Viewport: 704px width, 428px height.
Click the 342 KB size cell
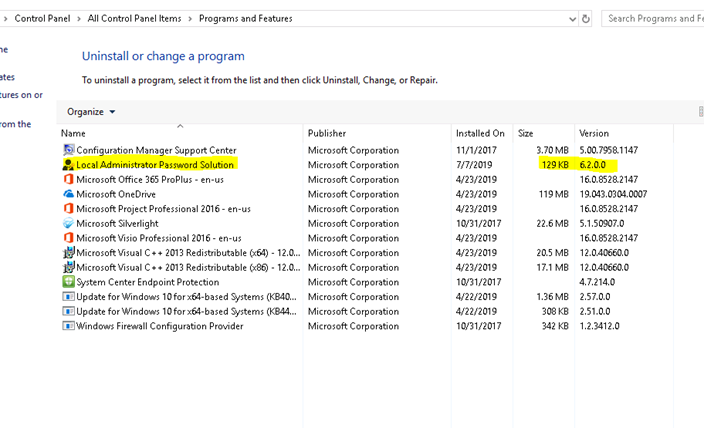point(555,326)
